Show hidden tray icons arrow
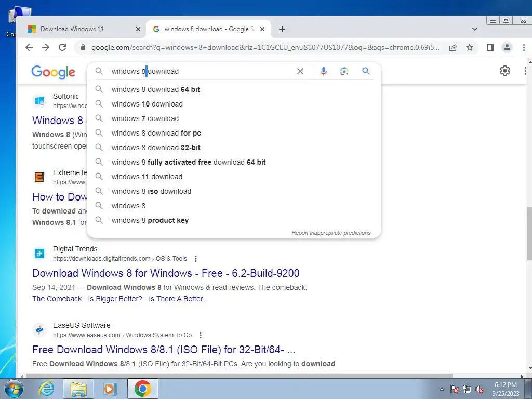 tap(442, 389)
